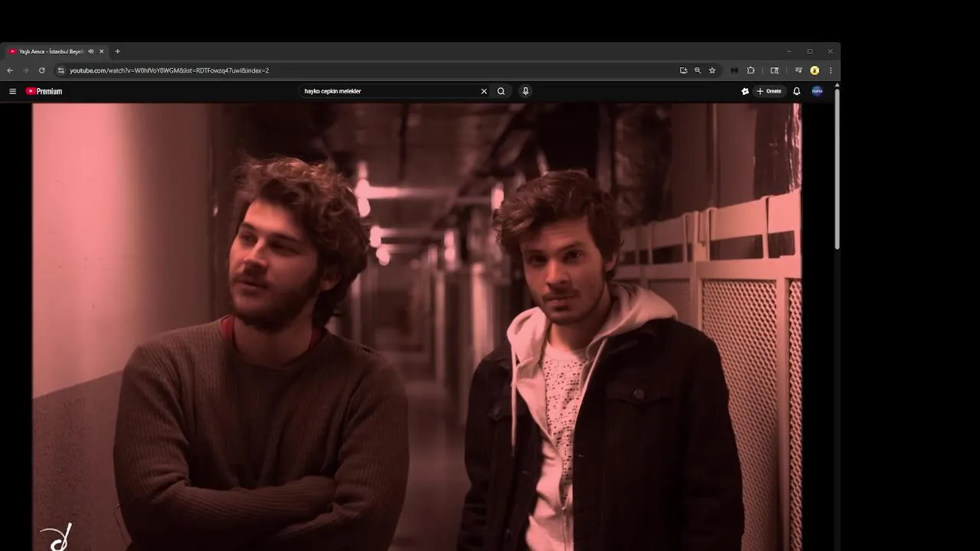This screenshot has height=551, width=980.
Task: Select the Yaşlı Amca YouTube tab
Action: 52,51
